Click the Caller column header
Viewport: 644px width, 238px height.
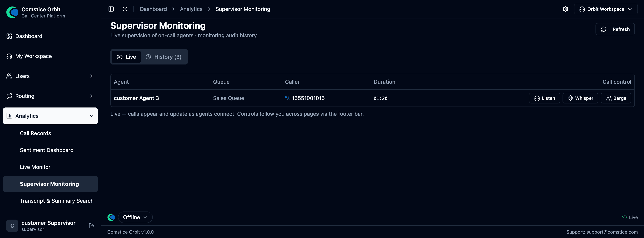click(x=292, y=82)
